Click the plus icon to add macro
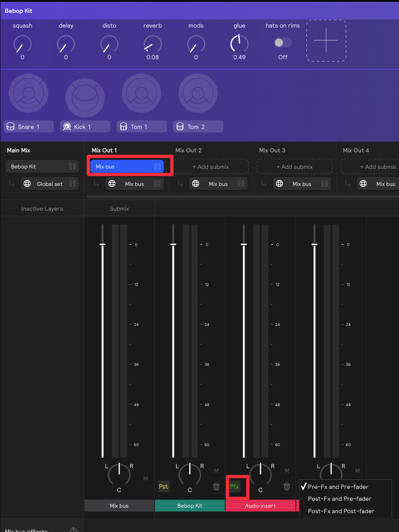The height and width of the screenshot is (532, 399). [326, 40]
